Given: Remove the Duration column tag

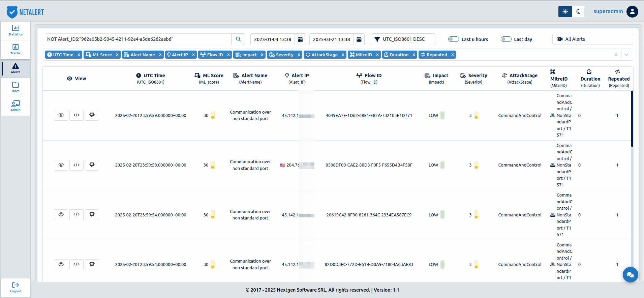Looking at the screenshot, I should (x=414, y=55).
